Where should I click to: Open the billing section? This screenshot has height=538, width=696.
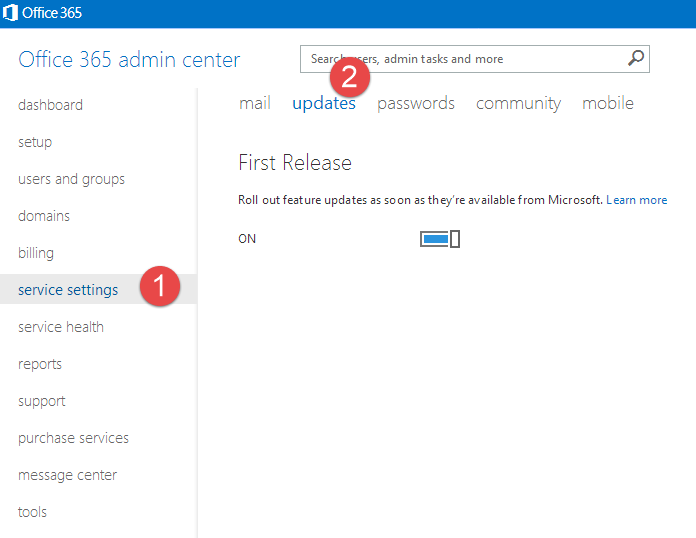(x=36, y=253)
